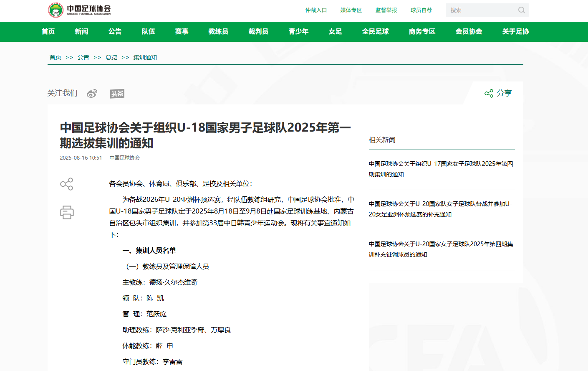Open the 新闻 navigation menu
The image size is (588, 371).
81,31
